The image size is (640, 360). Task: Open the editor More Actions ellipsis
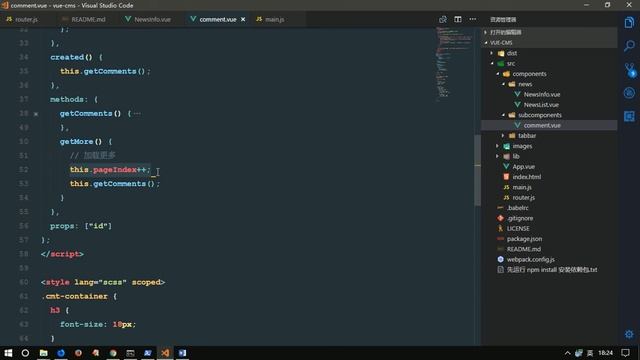click(473, 19)
